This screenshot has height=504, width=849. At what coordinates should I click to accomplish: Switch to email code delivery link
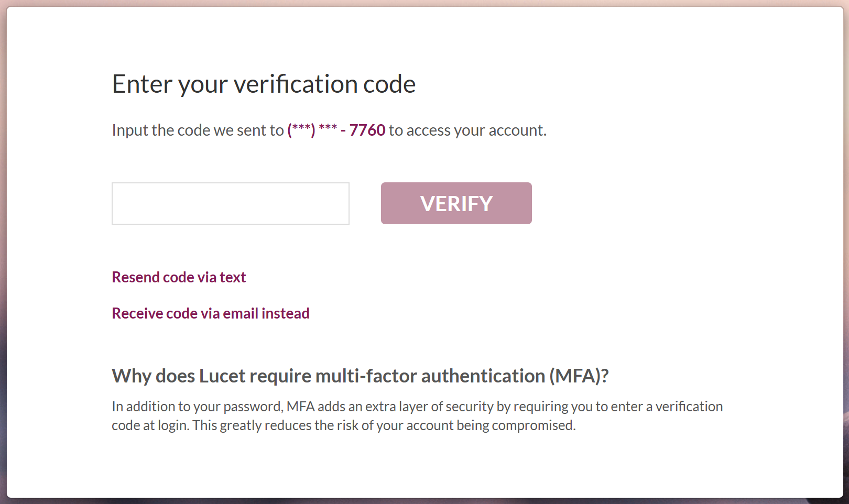(210, 313)
